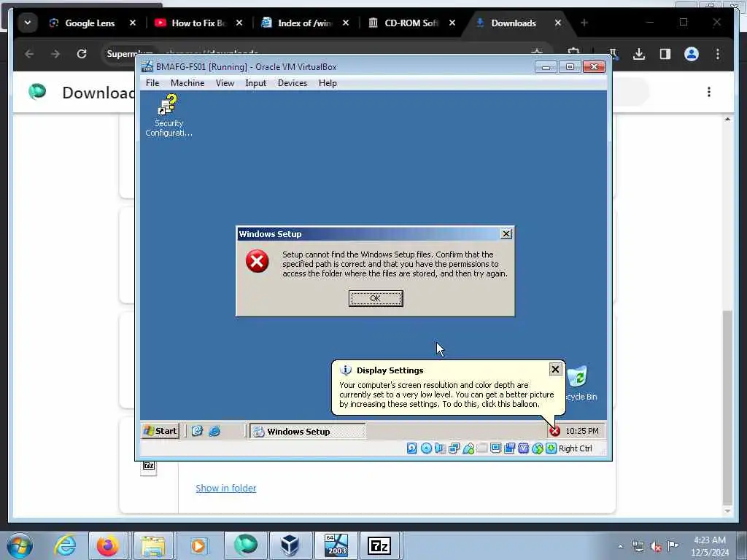Select Security Configuration desktop shortcut in guest
Viewport: 747px width, 560px height.
click(169, 116)
